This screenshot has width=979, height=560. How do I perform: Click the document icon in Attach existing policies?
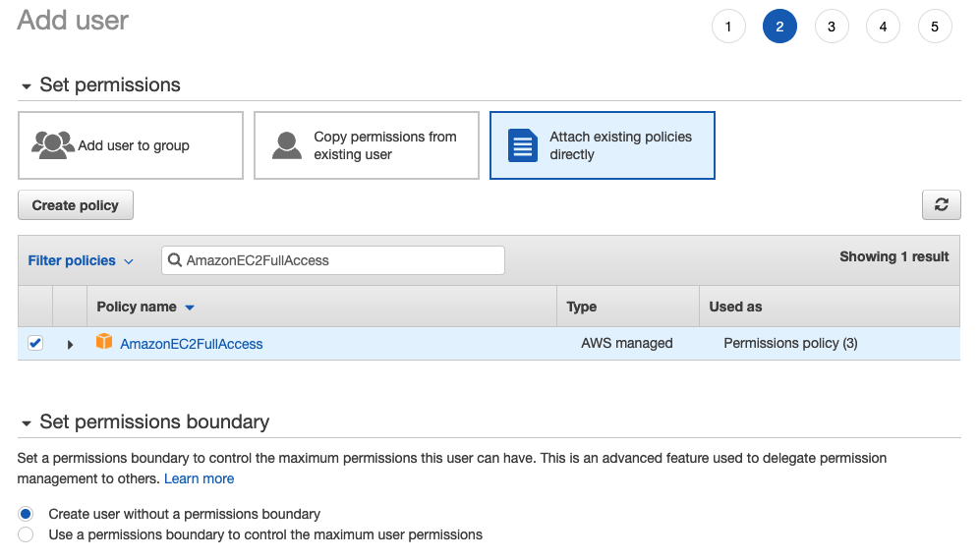(x=523, y=145)
